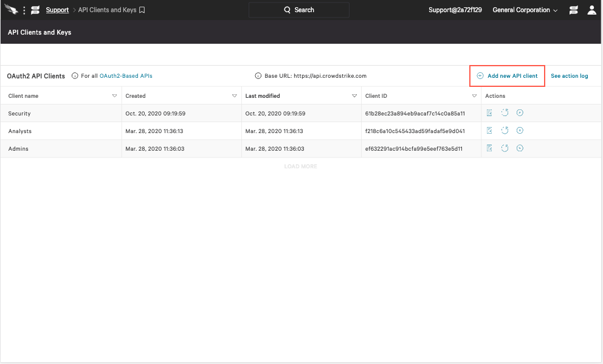Click the app switcher icon beside the logo
603x364 pixels.
35,10
